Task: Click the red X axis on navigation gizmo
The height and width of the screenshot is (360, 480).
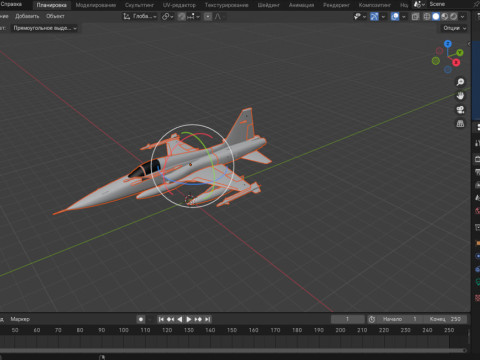Action: (x=456, y=62)
